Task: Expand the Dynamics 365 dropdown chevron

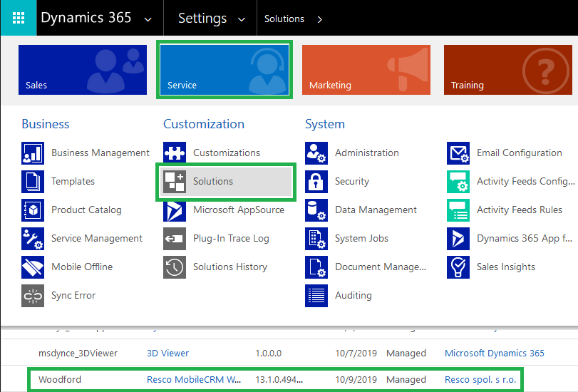Action: click(x=148, y=19)
